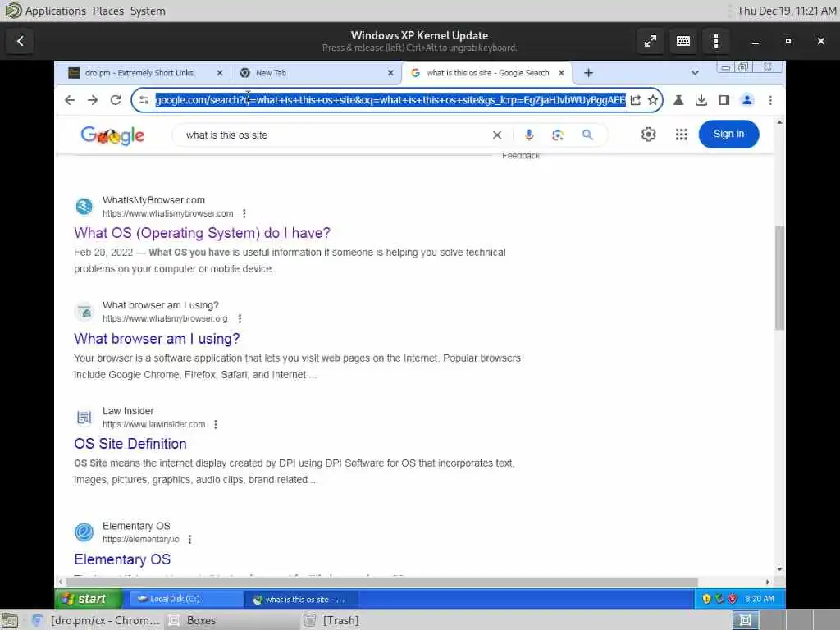Open Chrome downloads icon
840x630 pixels.
pos(701,100)
